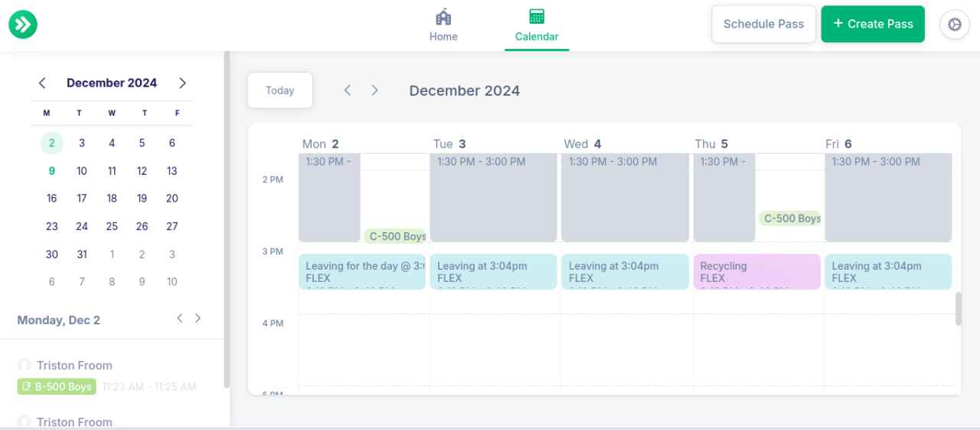Open the settings gear icon

(954, 25)
